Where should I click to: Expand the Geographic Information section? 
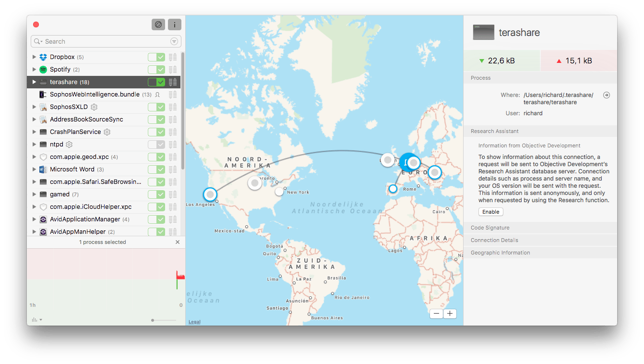[540, 253]
